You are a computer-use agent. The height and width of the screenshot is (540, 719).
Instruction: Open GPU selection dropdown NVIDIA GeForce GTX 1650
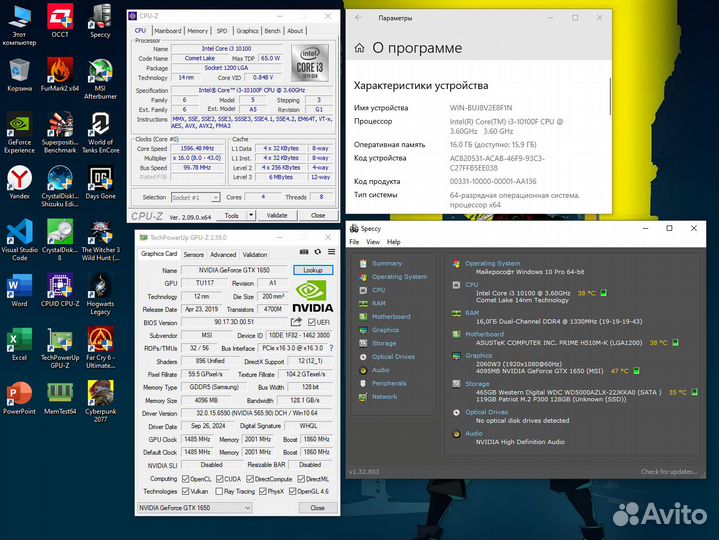point(195,508)
